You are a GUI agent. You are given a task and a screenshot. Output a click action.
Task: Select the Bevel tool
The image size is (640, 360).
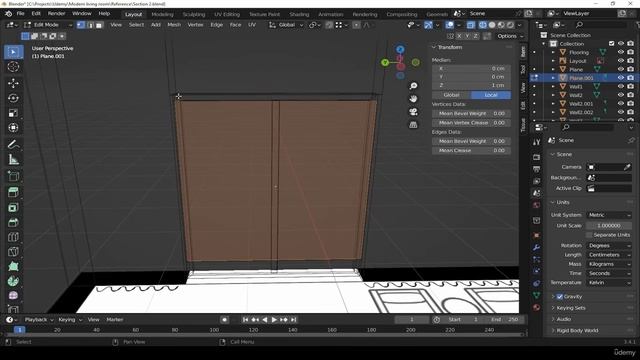(13, 222)
